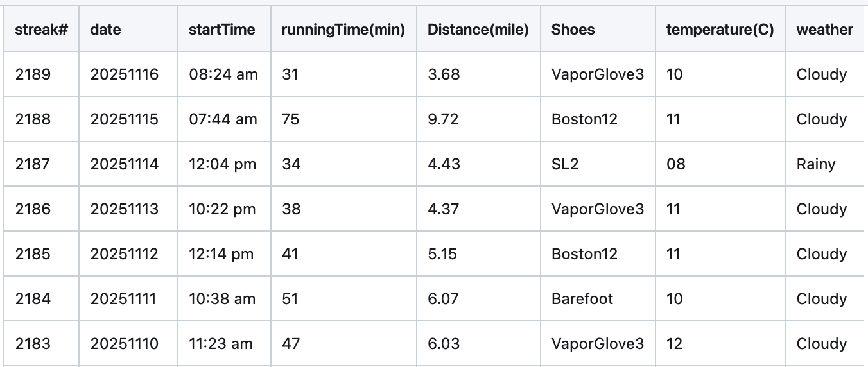Click the Shoes column header

(573, 30)
